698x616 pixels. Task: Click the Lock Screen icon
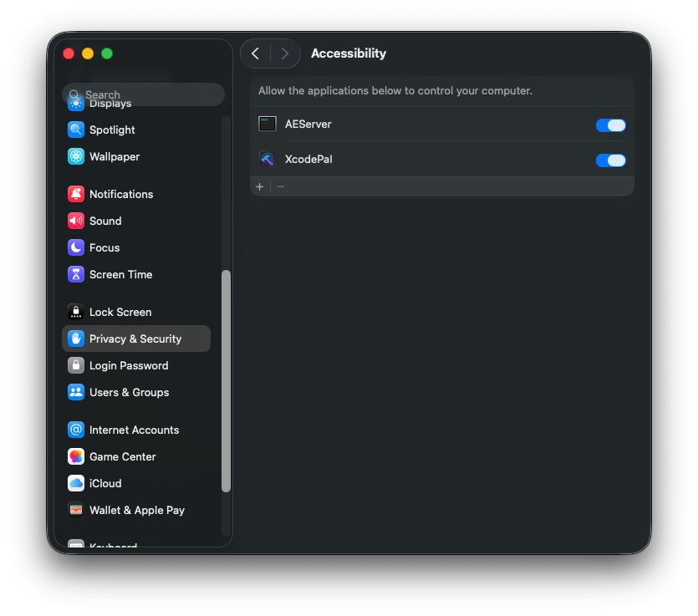[76, 312]
